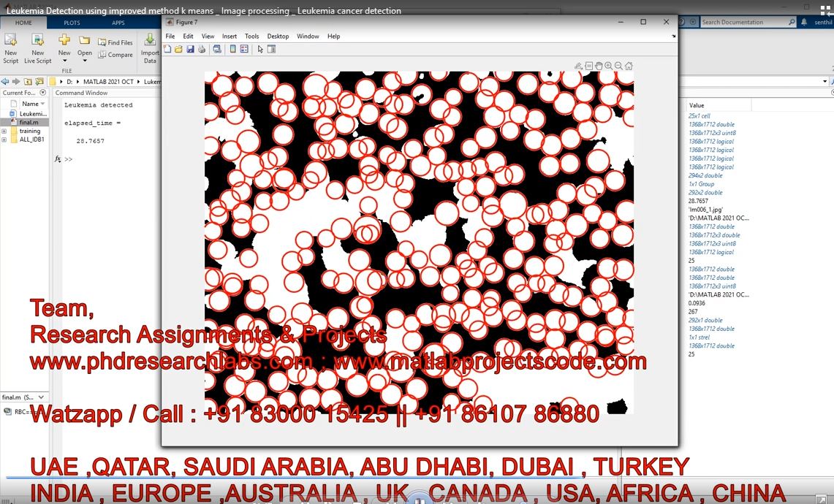Click the Import Data icon
Viewport: 834px width, 504px height.
(150, 40)
